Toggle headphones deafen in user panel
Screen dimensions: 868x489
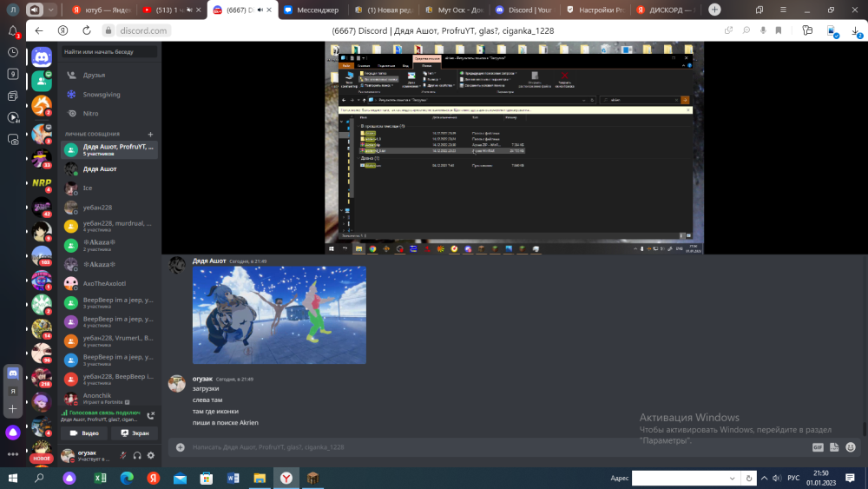[x=137, y=455]
